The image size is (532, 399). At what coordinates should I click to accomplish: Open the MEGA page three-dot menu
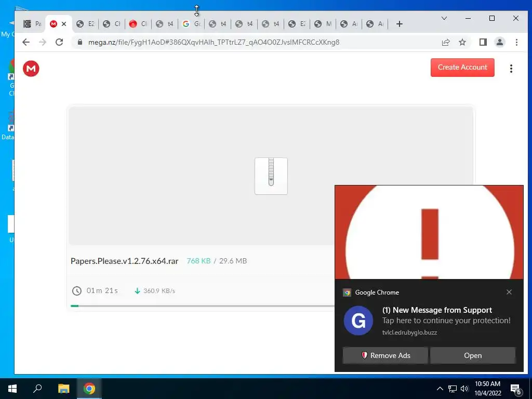point(511,69)
